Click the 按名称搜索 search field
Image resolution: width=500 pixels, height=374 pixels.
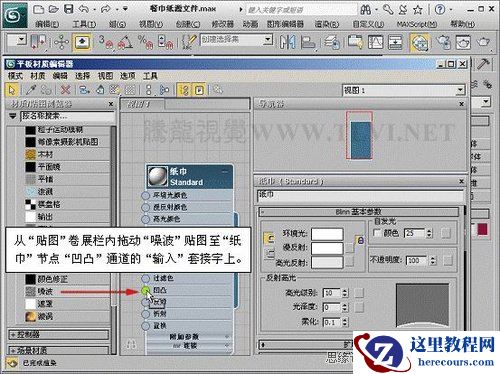(x=67, y=116)
